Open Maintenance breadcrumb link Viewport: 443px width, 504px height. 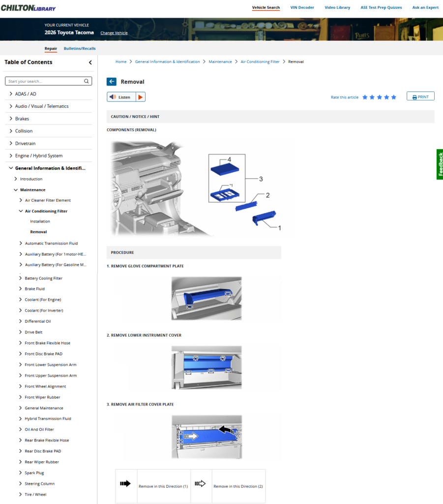[220, 62]
